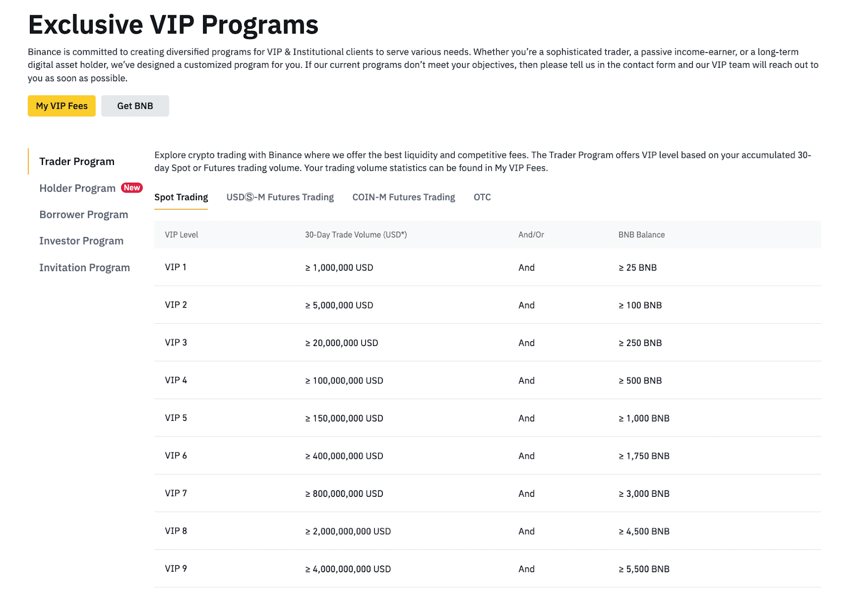Switch to the USDⓈ-M Futures Trading tab
Image resolution: width=868 pixels, height=595 pixels.
click(280, 197)
